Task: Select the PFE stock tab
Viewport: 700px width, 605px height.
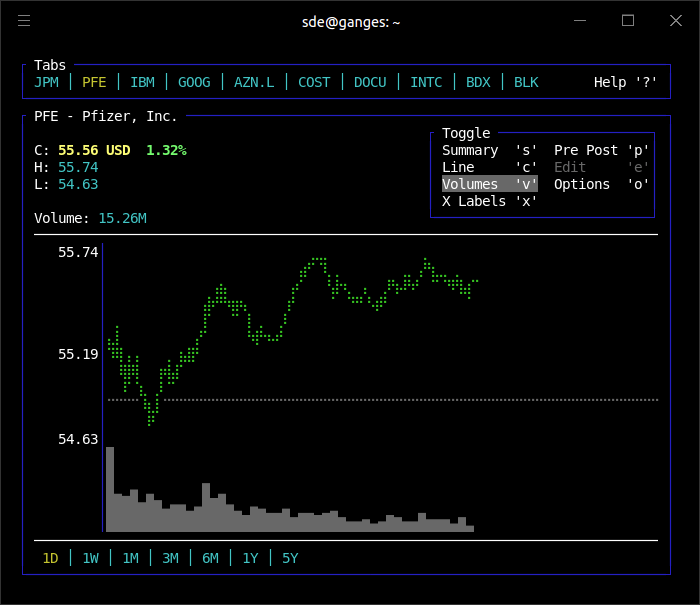Action: coord(94,83)
